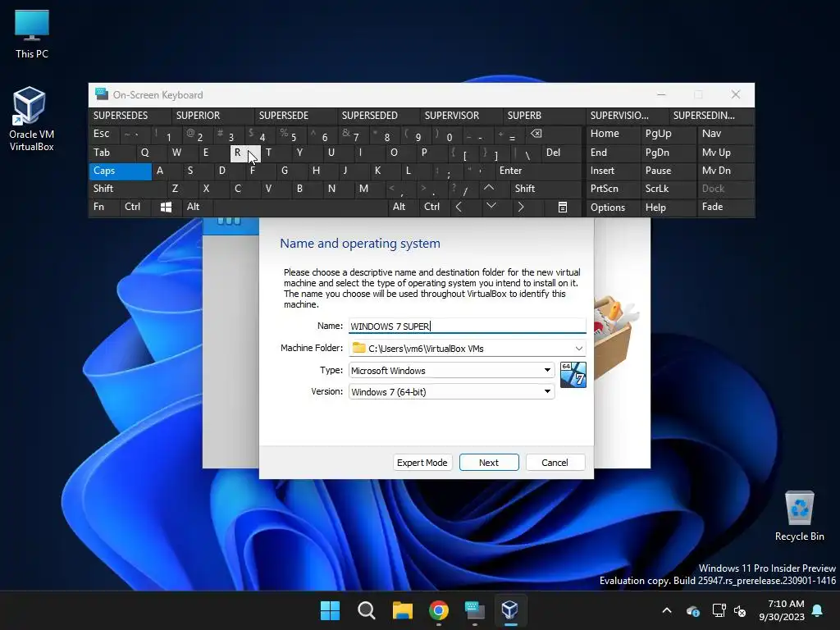Select the SUPERSEDES word suggestion
Screen dimensions: 840x630
pyautogui.click(x=130, y=116)
